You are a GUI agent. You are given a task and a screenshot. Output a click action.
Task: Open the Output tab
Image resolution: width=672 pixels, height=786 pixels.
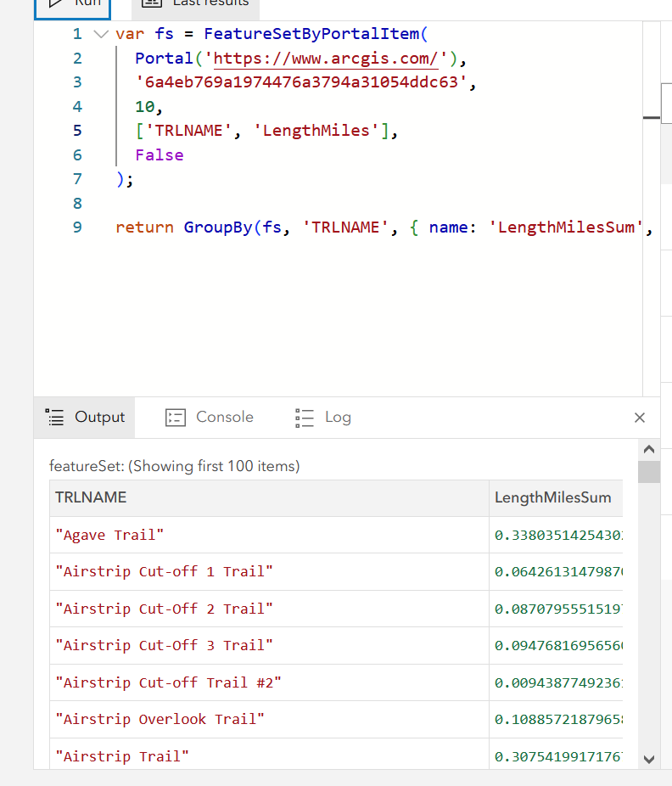coord(98,417)
